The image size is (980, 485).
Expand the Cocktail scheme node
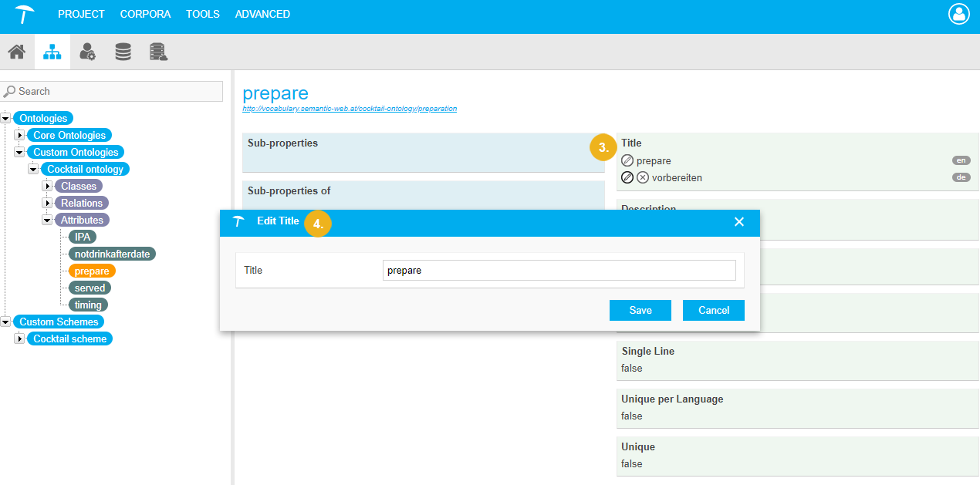(x=21, y=339)
